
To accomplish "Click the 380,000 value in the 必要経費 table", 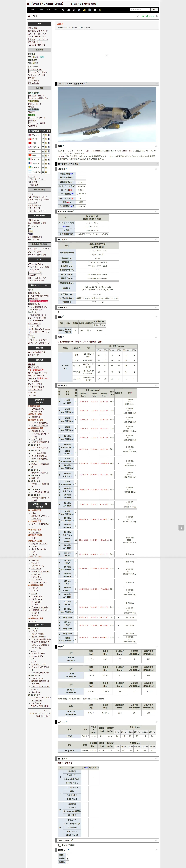I will tap(81, 186).
